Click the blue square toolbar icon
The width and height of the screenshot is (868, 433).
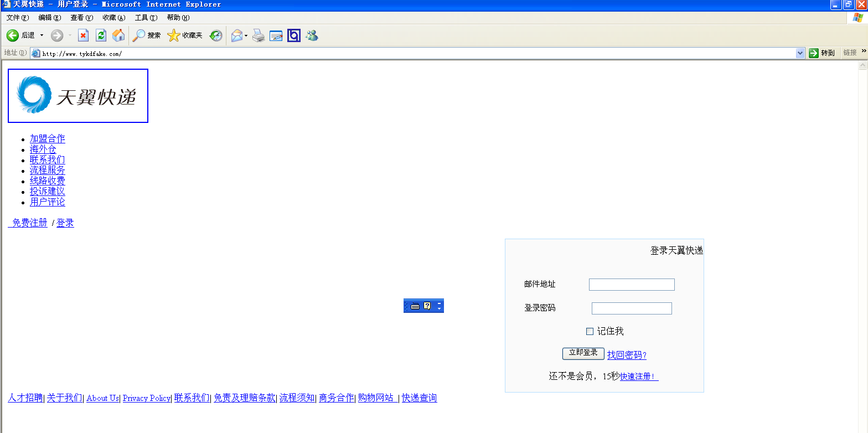click(294, 35)
